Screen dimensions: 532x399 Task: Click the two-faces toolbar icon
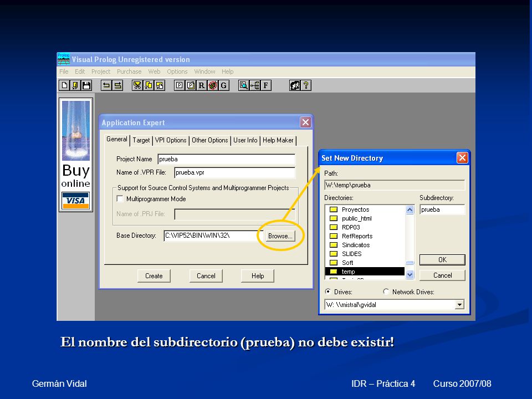point(295,85)
